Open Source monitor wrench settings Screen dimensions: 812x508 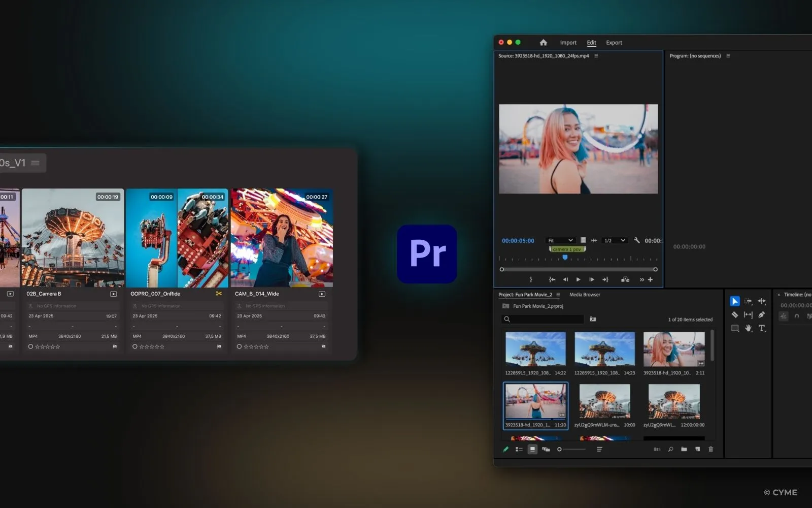tap(637, 240)
